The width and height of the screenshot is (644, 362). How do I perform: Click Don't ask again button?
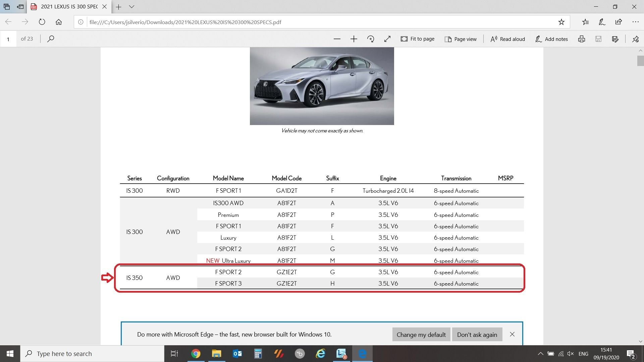(477, 335)
